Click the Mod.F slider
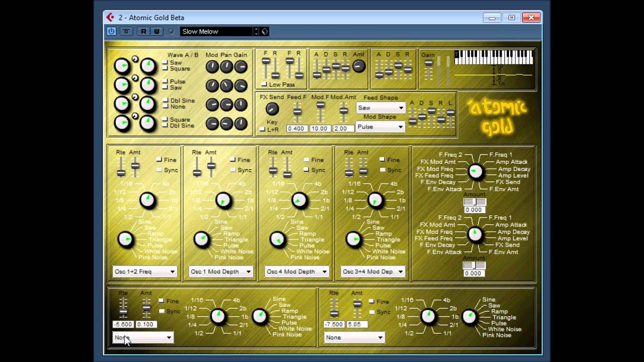The image size is (644, 362). coord(320,112)
